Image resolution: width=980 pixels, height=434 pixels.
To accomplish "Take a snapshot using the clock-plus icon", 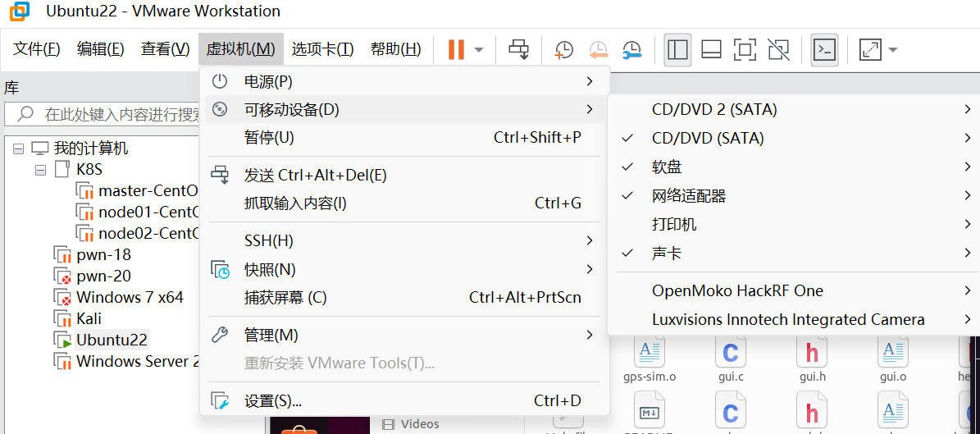I will pyautogui.click(x=563, y=49).
